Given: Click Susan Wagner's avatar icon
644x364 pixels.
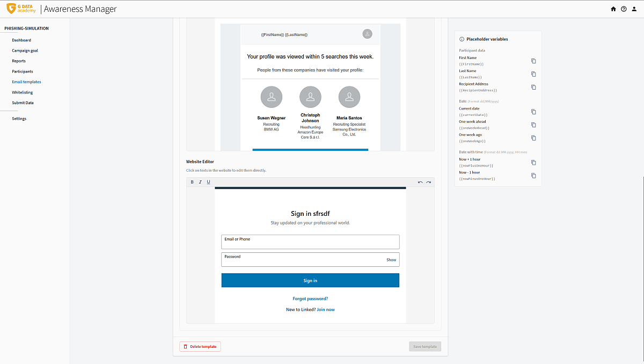Looking at the screenshot, I should pos(272,97).
